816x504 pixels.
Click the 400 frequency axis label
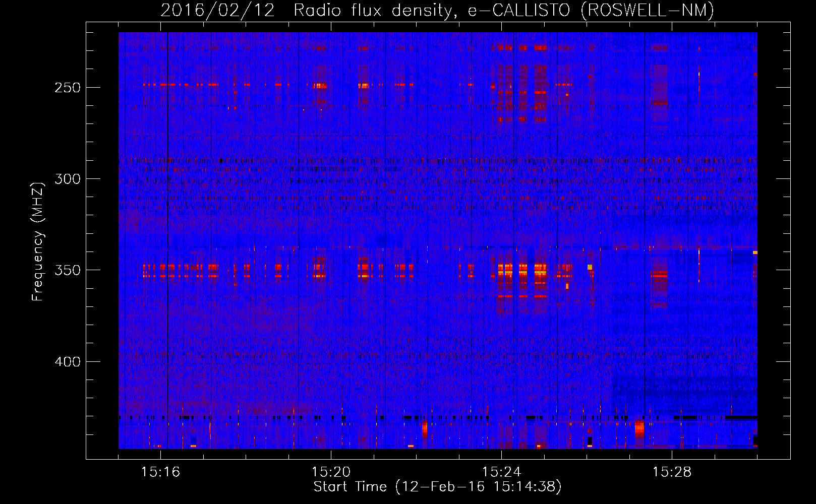coord(67,362)
